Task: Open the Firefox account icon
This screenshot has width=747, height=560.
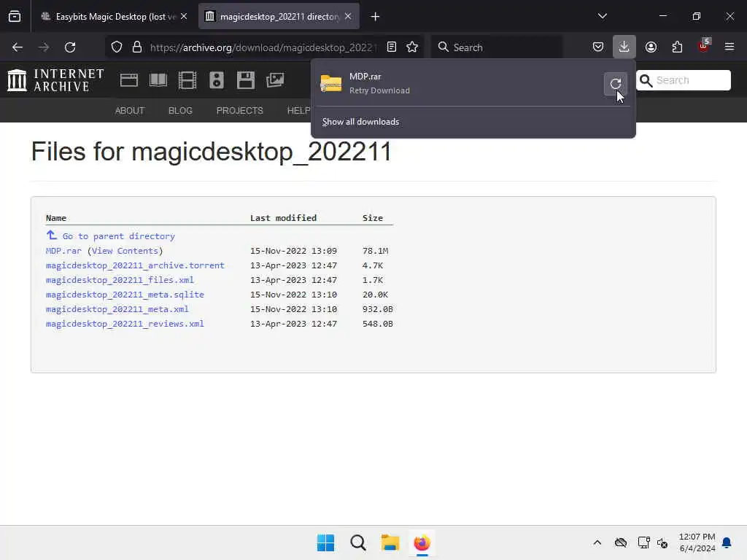Action: click(x=651, y=47)
